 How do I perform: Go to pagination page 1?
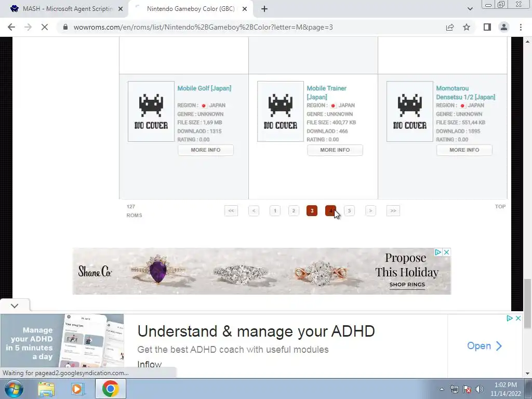point(275,211)
